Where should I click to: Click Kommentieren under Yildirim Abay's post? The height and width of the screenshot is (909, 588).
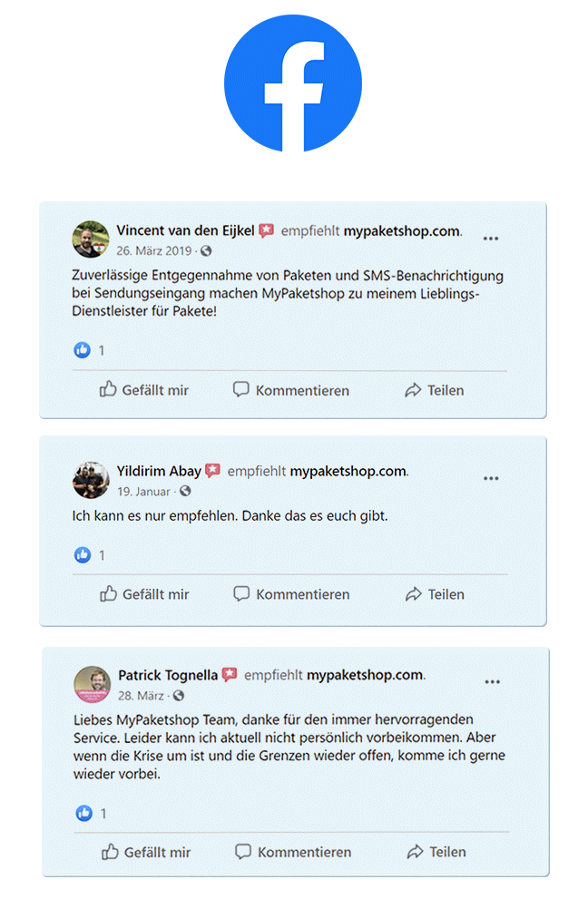coord(291,594)
